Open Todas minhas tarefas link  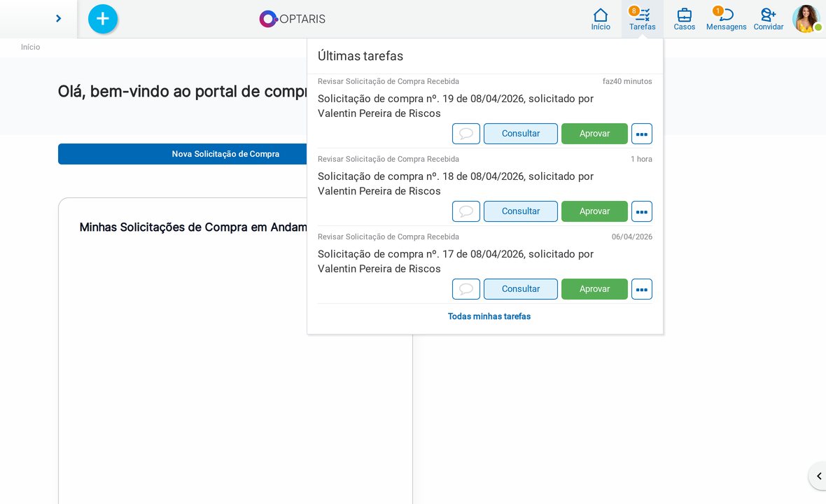click(489, 316)
